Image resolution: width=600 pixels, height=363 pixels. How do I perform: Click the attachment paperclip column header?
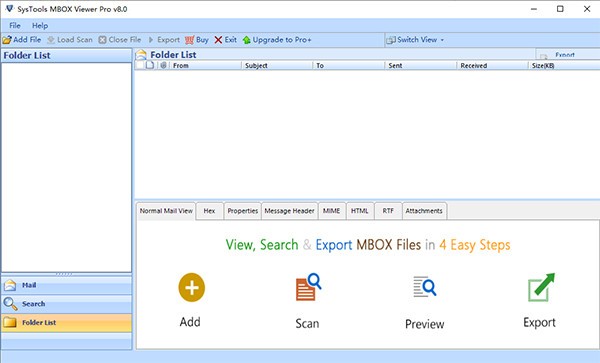click(163, 65)
